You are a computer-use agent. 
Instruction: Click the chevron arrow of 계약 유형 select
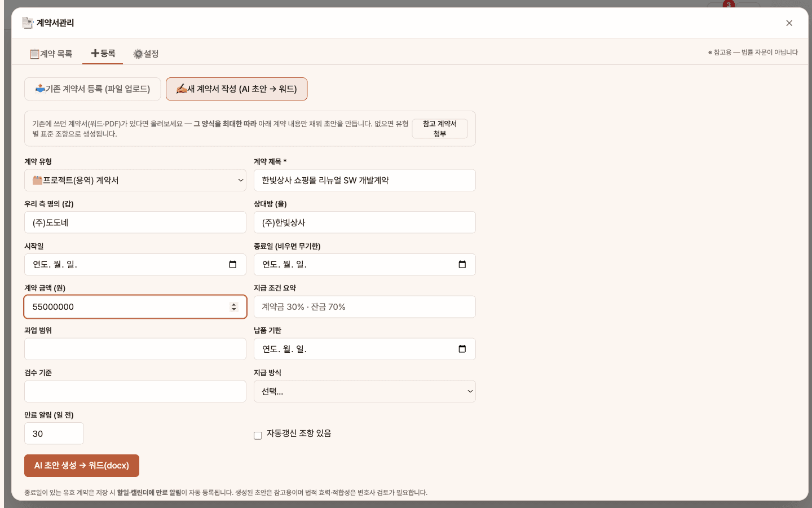pos(241,180)
